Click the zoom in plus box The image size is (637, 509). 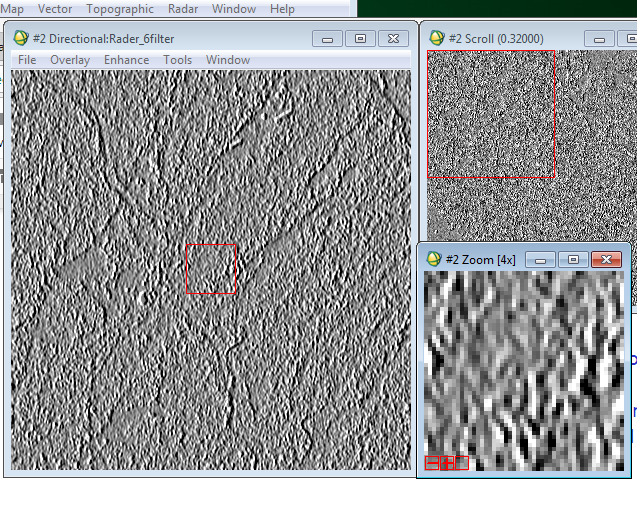(446, 462)
